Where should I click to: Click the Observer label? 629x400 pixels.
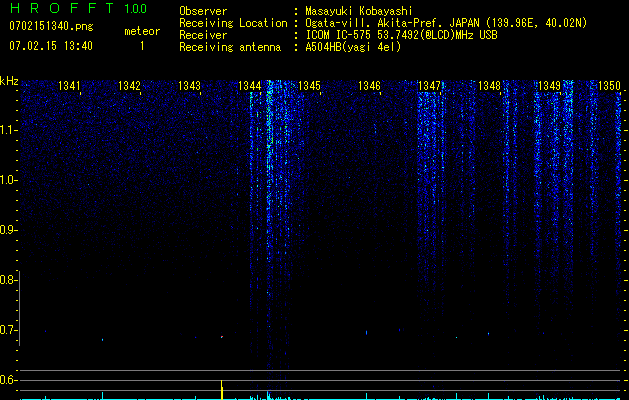[x=203, y=11]
